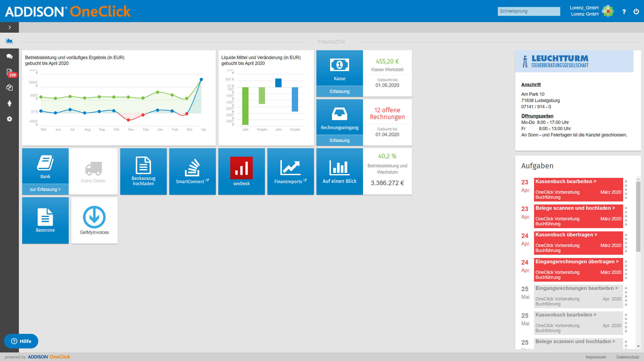Screen dimensions: 644x361
Task: Open the Basecone tile
Action: coord(45,220)
